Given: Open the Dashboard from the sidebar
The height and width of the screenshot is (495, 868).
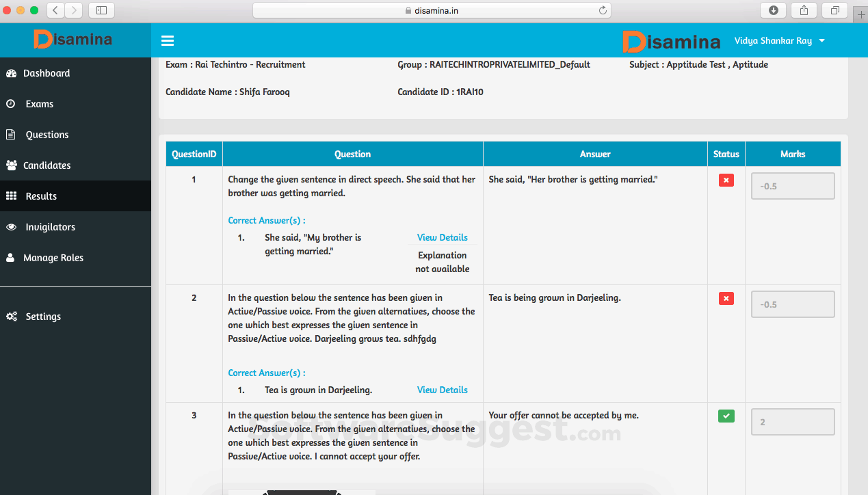Looking at the screenshot, I should point(47,73).
